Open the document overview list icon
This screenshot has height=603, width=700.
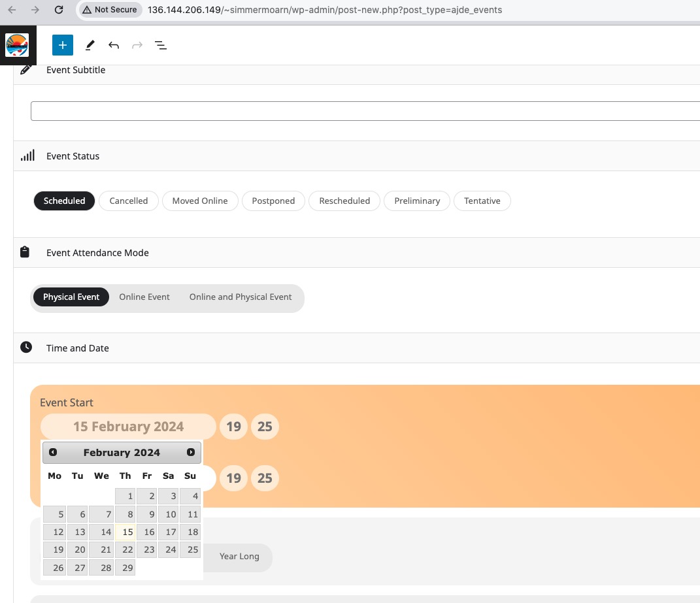tap(161, 45)
